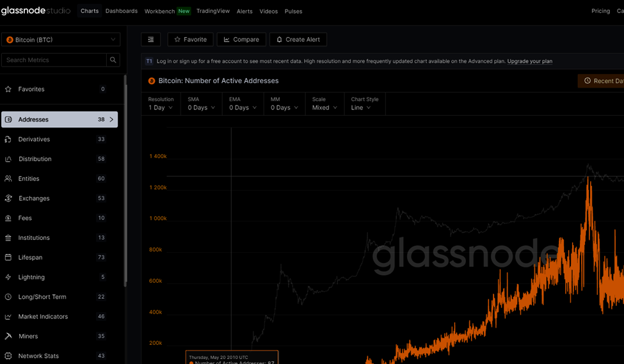Select the Exchanges category row

[60, 198]
